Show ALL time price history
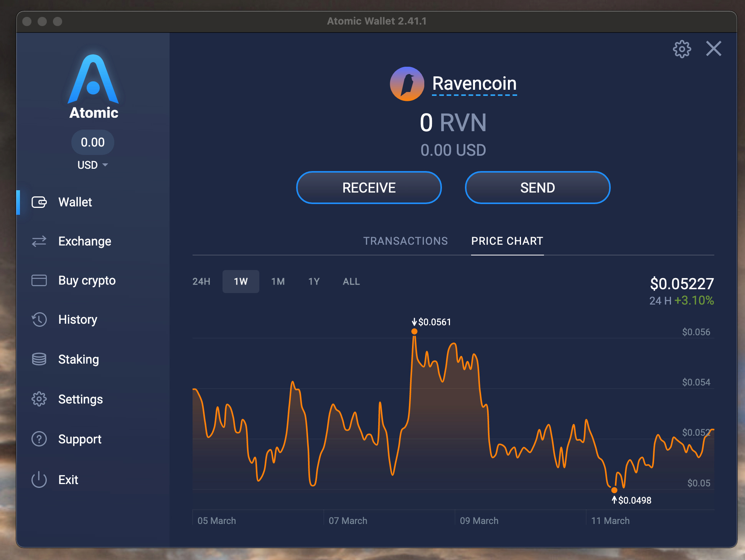This screenshot has height=560, width=745. [x=351, y=282]
